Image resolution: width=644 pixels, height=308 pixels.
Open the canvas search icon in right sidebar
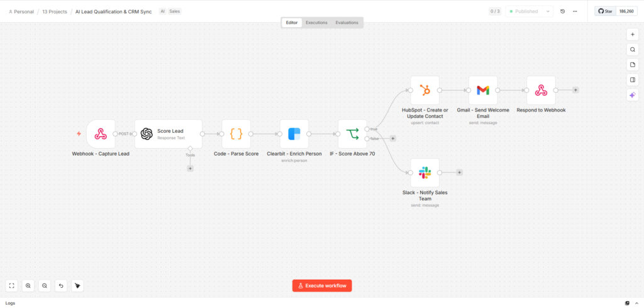tap(633, 50)
